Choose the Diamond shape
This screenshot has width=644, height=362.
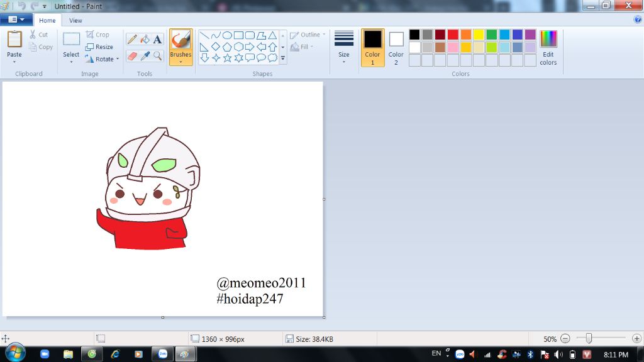tap(216, 47)
